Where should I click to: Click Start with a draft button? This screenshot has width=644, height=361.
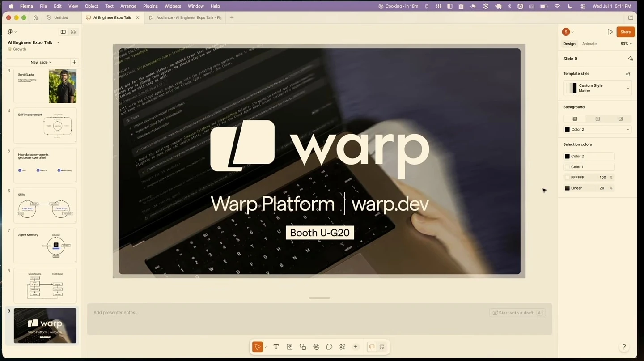coord(517,313)
